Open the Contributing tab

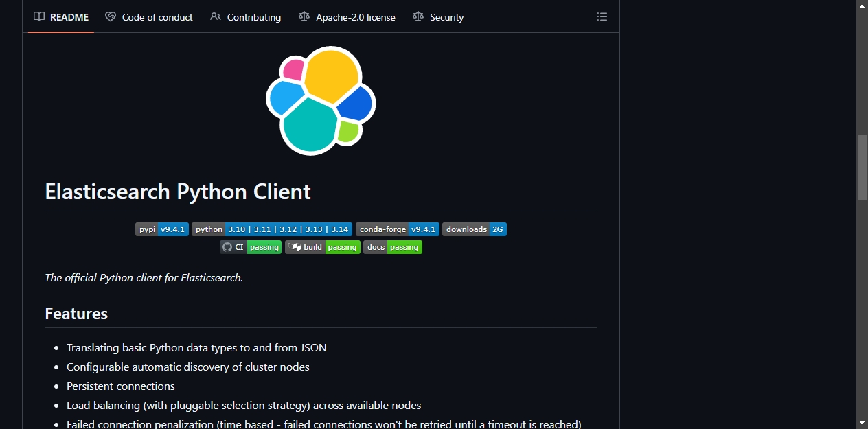pyautogui.click(x=246, y=17)
